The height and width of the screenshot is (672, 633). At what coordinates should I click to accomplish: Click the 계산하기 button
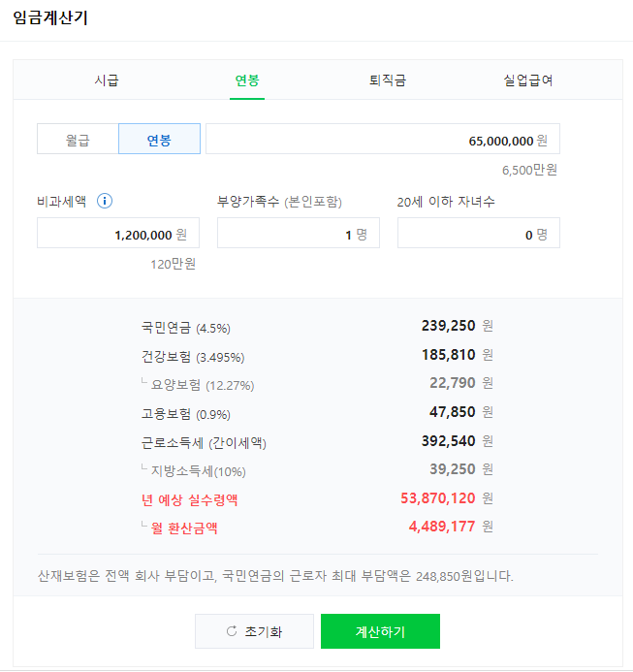[x=380, y=631]
